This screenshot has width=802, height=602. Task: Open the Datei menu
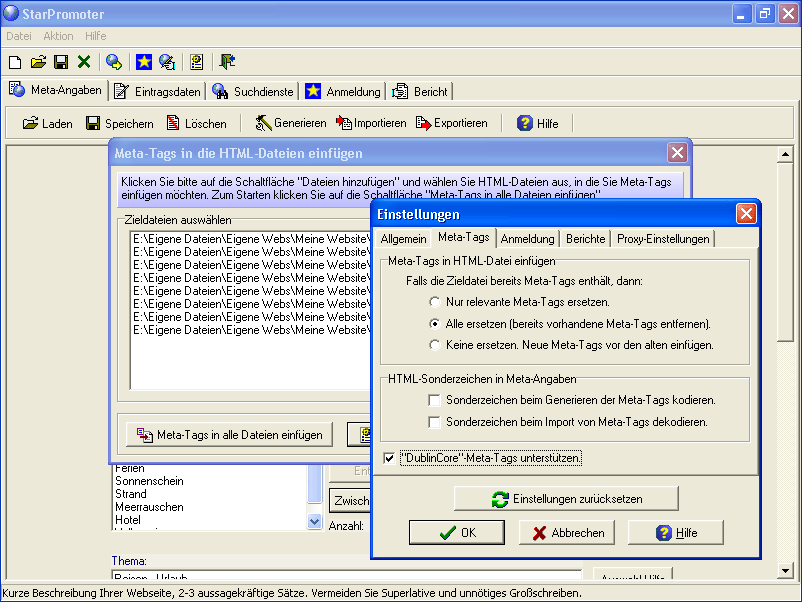tap(19, 36)
